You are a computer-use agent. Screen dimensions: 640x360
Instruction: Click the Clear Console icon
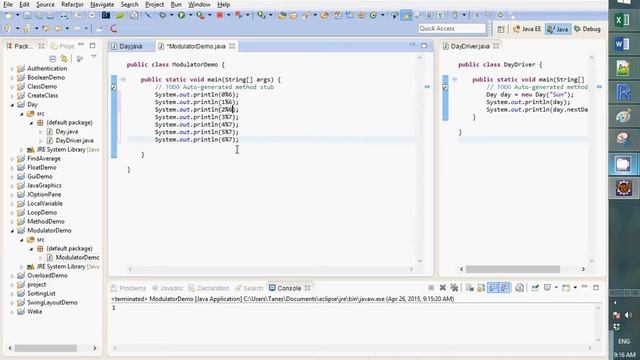(x=470, y=288)
